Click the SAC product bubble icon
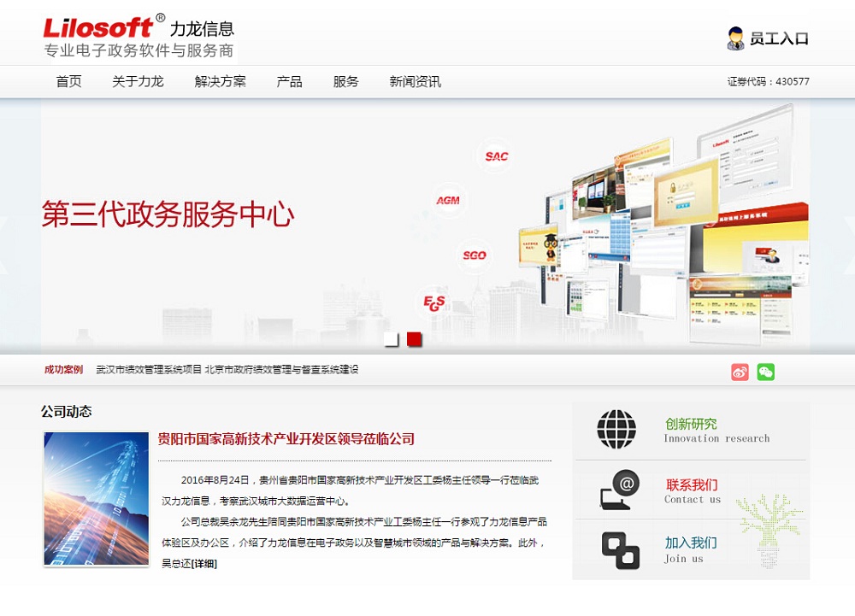 (496, 156)
